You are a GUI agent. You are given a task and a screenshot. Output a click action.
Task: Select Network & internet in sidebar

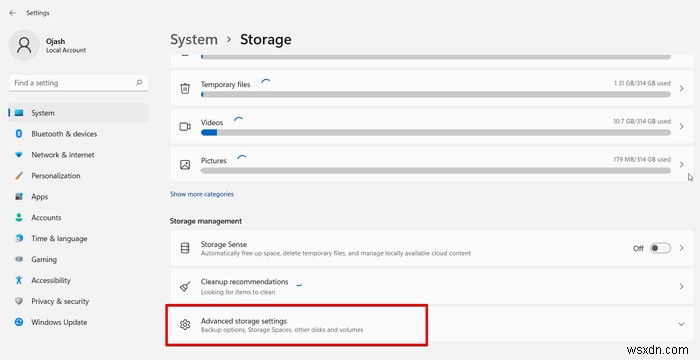[79, 155]
